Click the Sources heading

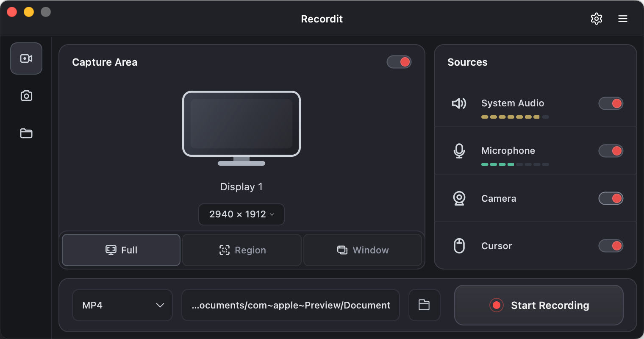click(x=467, y=62)
